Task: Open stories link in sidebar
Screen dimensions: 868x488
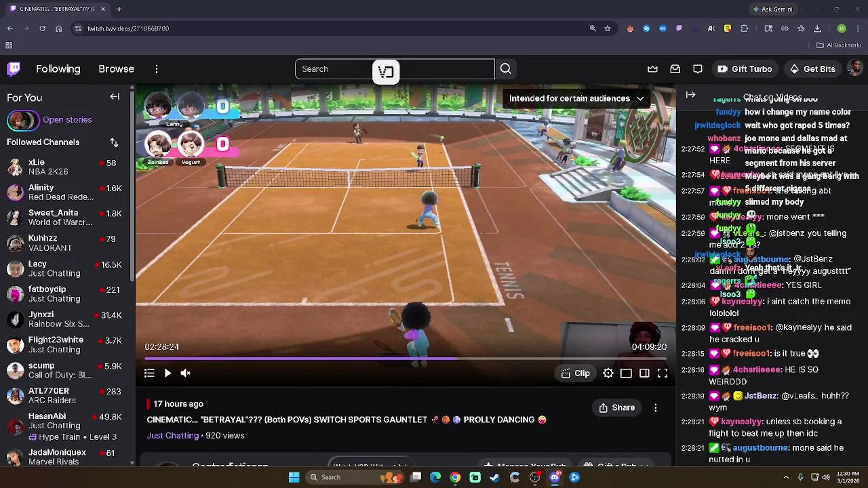Action: pos(67,120)
